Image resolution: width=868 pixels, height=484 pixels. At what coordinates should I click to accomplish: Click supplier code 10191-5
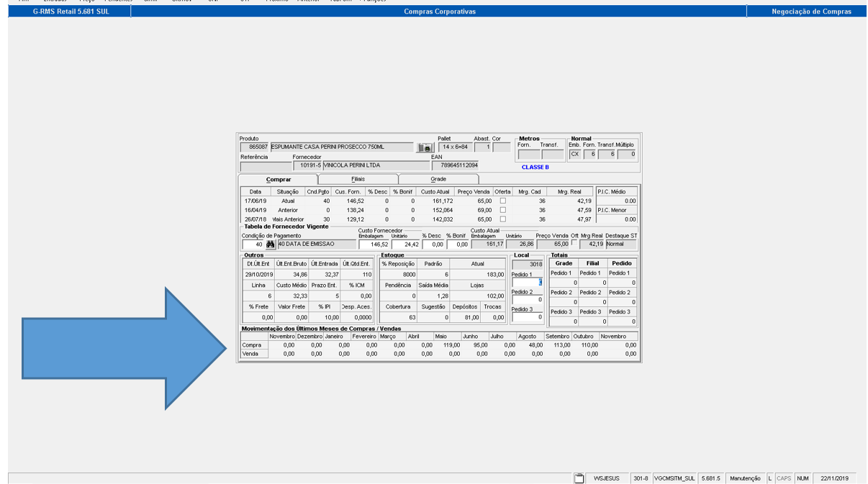tap(307, 165)
